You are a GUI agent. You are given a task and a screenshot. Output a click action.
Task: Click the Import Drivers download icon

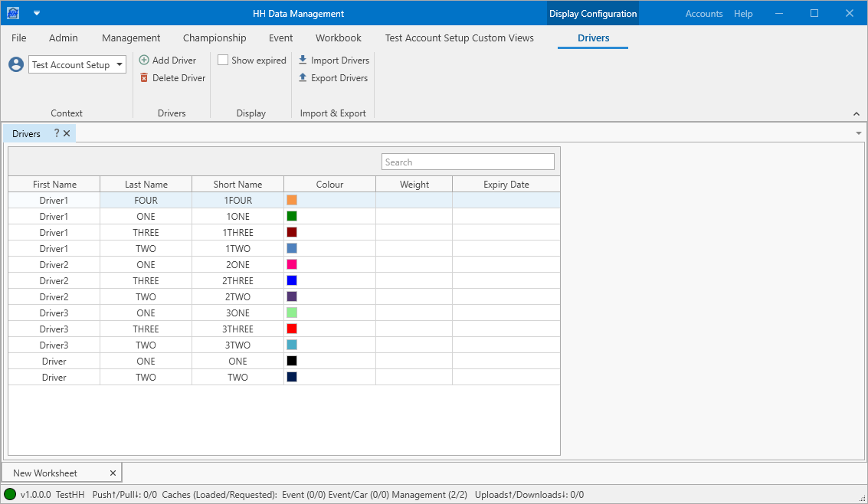303,60
